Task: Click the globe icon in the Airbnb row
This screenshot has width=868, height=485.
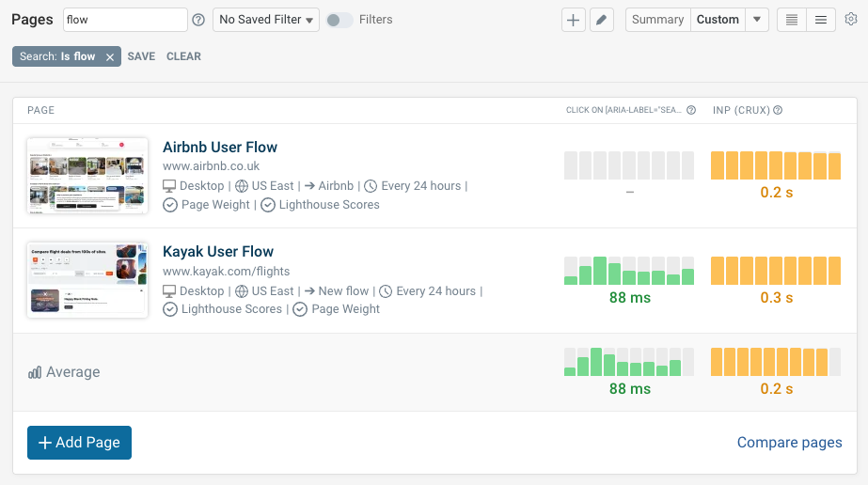Action: tap(242, 186)
